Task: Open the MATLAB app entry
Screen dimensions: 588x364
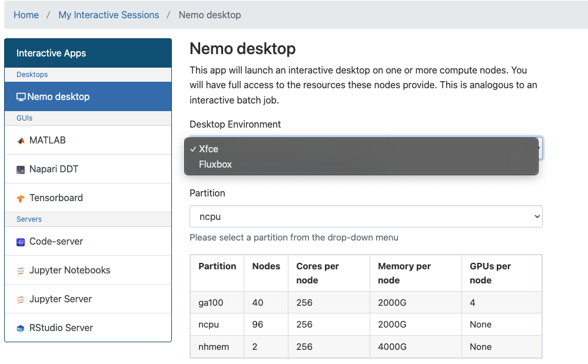Action: pyautogui.click(x=48, y=141)
